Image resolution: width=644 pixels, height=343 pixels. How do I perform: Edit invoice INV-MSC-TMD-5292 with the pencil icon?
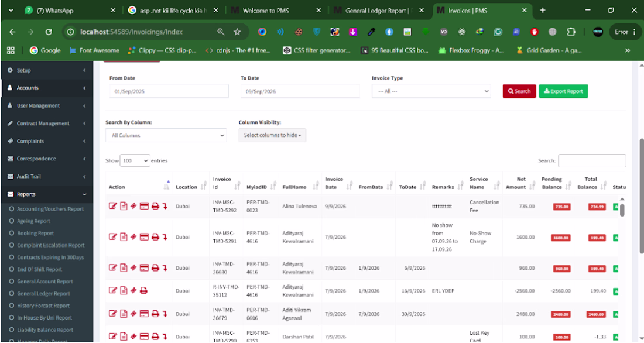(112, 206)
